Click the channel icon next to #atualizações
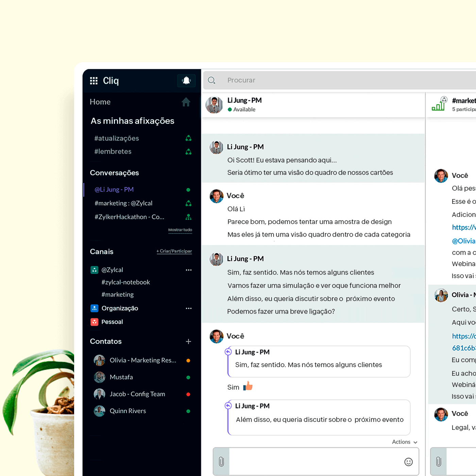 point(188,138)
